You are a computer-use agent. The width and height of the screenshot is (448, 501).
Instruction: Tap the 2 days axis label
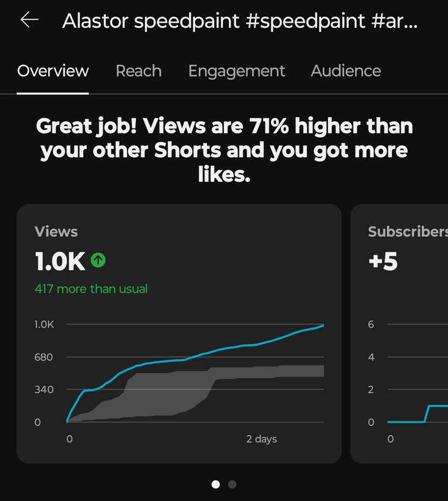pos(262,439)
